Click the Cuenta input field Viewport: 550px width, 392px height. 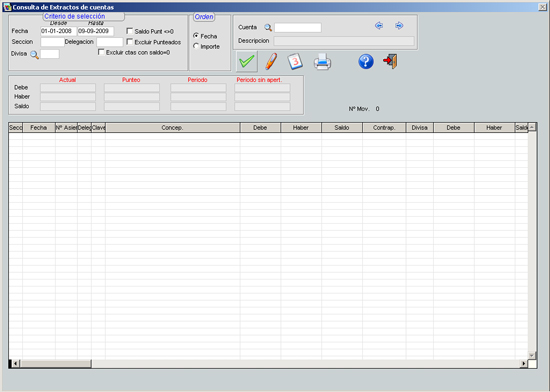click(298, 27)
